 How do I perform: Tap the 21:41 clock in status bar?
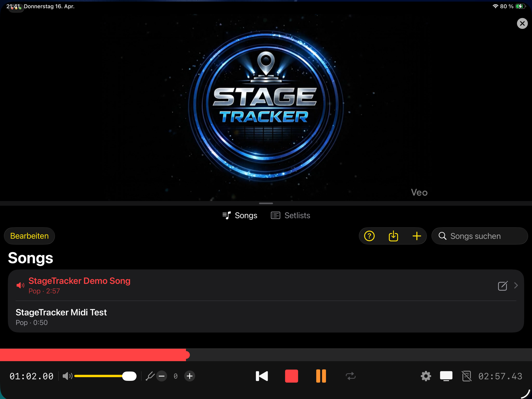pos(13,6)
